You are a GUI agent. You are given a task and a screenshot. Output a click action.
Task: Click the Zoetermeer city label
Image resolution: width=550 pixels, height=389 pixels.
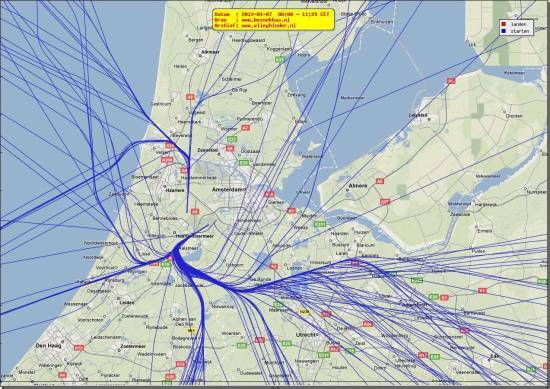pos(133,346)
